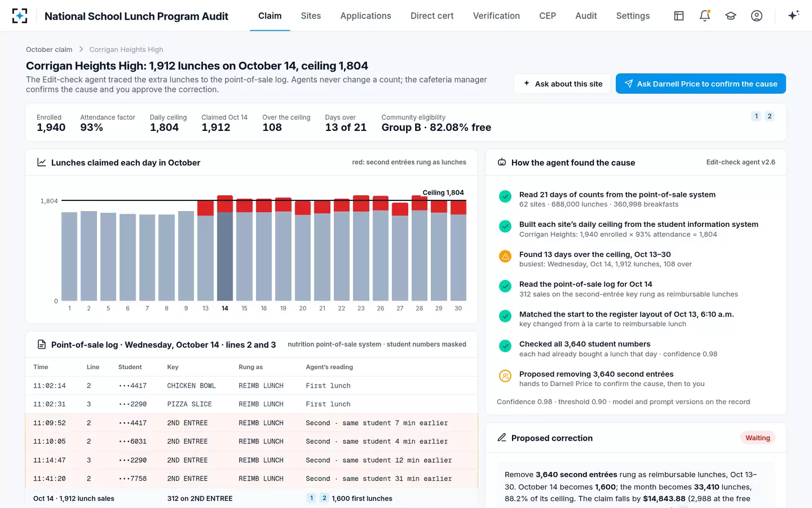Screen dimensions: 812x508
Task: Open the Settings tab
Action: click(x=633, y=16)
